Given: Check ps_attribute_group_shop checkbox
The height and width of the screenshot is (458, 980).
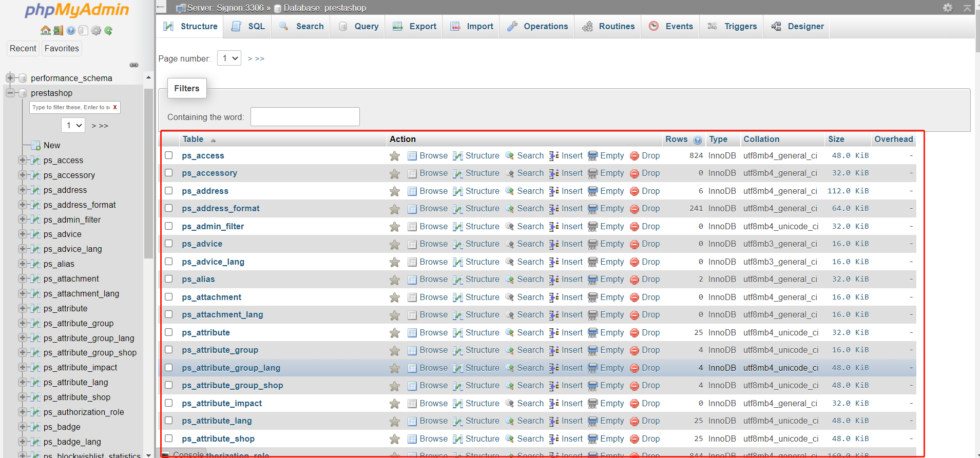Looking at the screenshot, I should pyautogui.click(x=168, y=385).
